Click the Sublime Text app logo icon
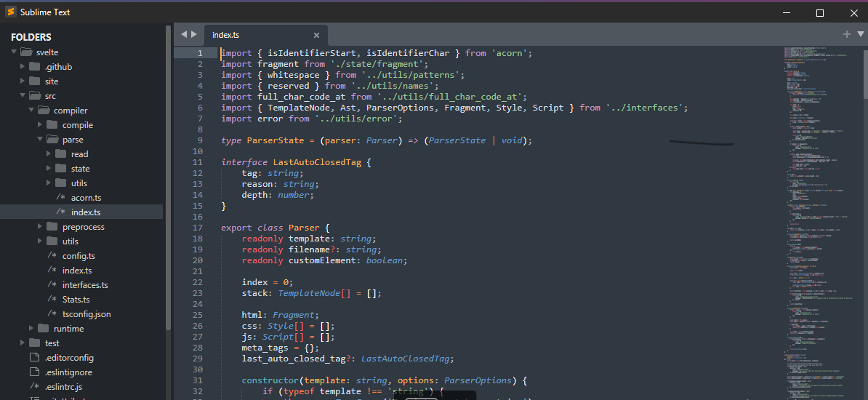The height and width of the screenshot is (400, 868). [10, 12]
